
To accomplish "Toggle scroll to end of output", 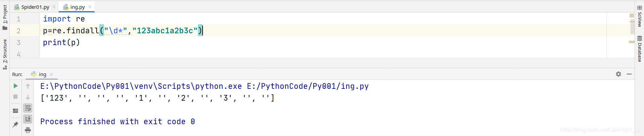I will 28,119.
